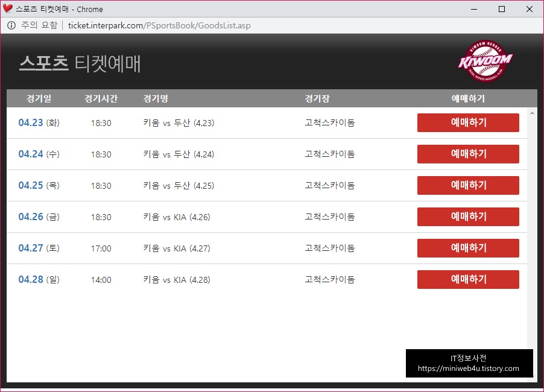
Task: Click game name 키움 vs KIA (4.28)
Action: pyautogui.click(x=177, y=280)
